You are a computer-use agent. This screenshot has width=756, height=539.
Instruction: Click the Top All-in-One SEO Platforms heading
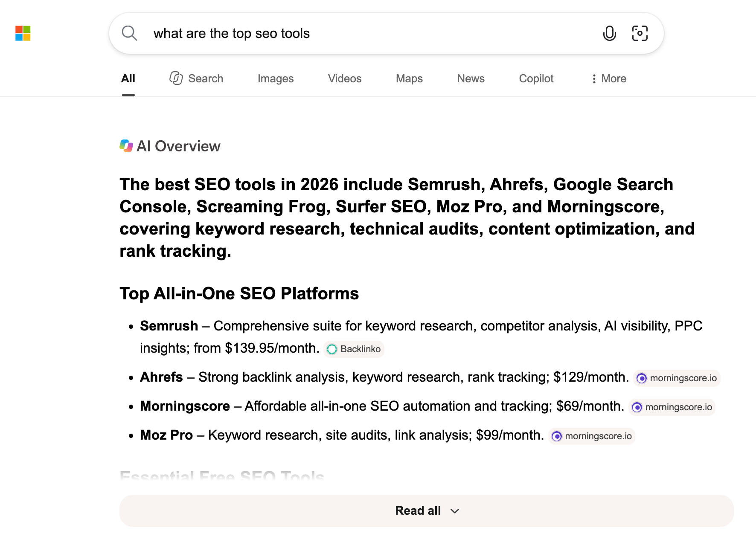(239, 293)
